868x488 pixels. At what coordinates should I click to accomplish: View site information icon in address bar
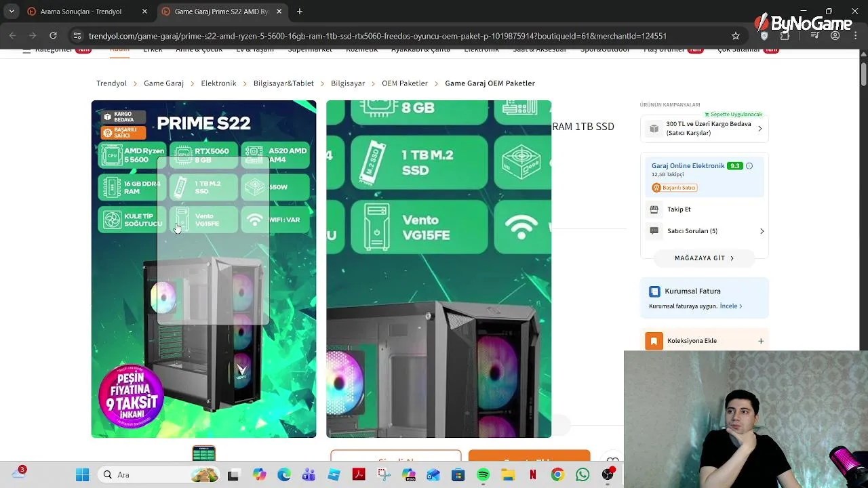(77, 35)
